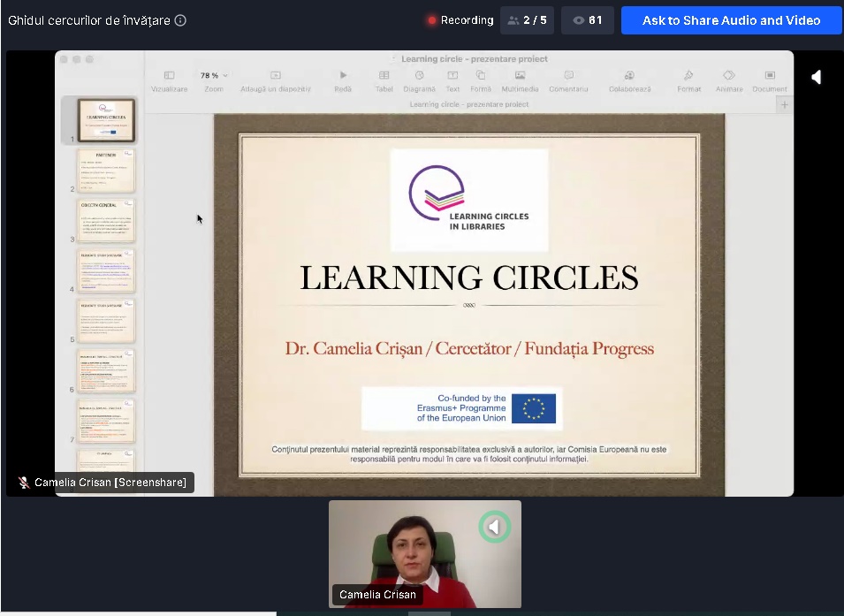
Task: Select the Text box tool
Action: point(452,76)
